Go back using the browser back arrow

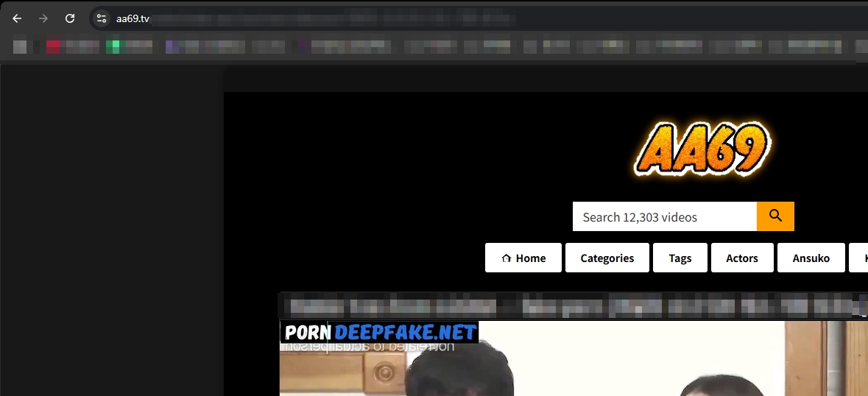(17, 19)
